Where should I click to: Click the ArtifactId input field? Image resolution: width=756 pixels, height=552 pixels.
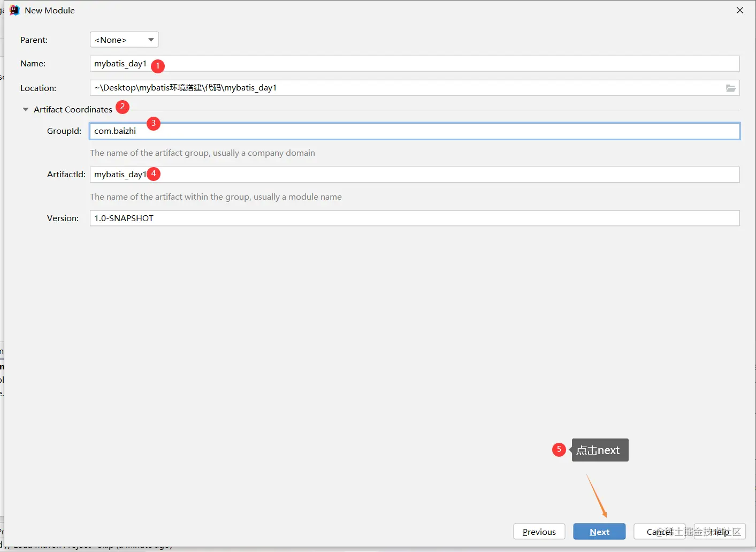pos(415,175)
